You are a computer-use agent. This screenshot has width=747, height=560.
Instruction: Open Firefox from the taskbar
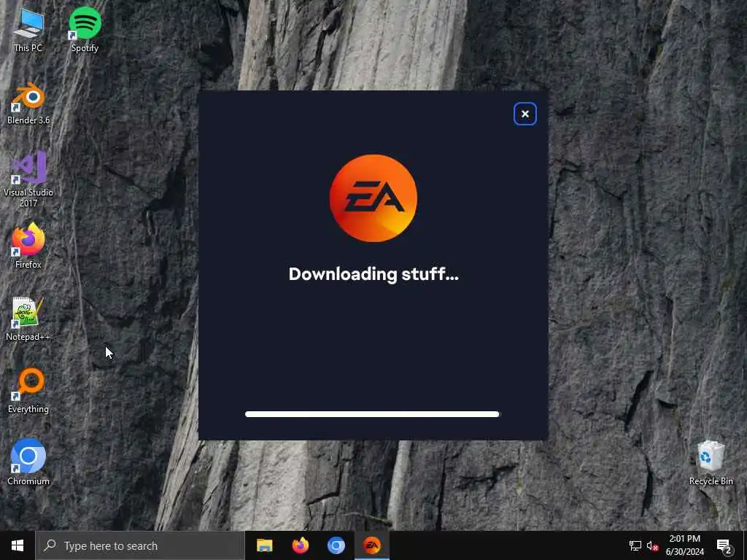pyautogui.click(x=300, y=545)
